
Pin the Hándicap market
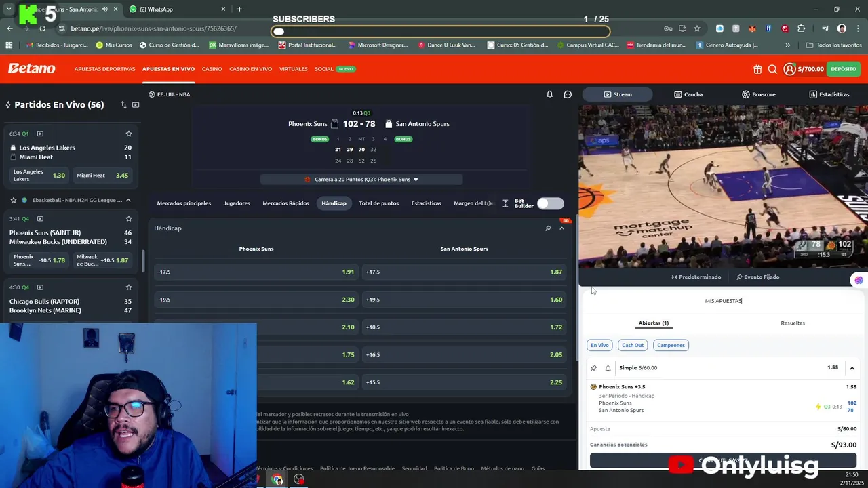pos(548,228)
